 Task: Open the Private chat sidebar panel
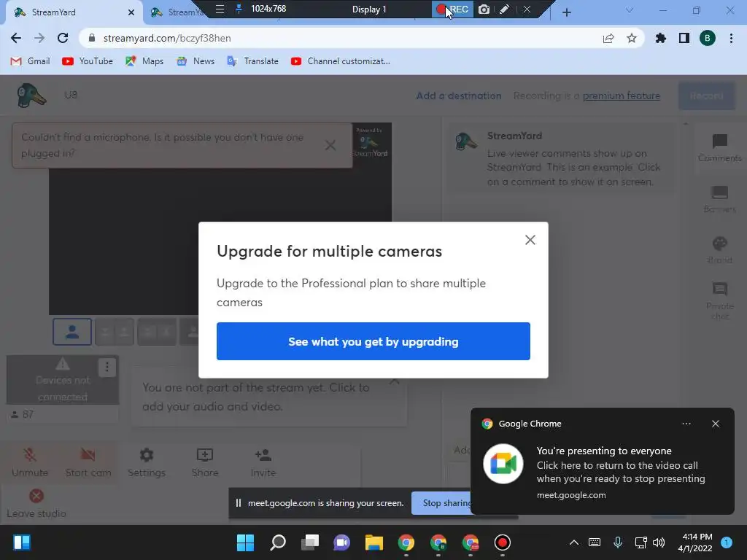(719, 301)
